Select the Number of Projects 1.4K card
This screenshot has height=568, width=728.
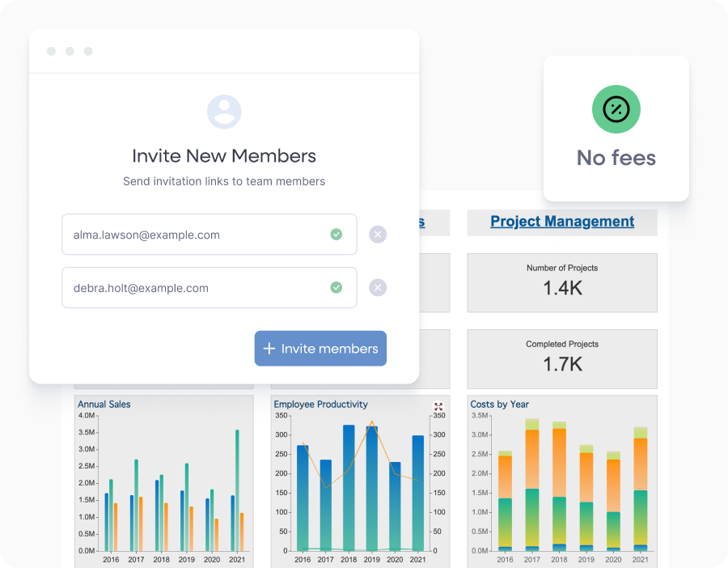tap(562, 282)
